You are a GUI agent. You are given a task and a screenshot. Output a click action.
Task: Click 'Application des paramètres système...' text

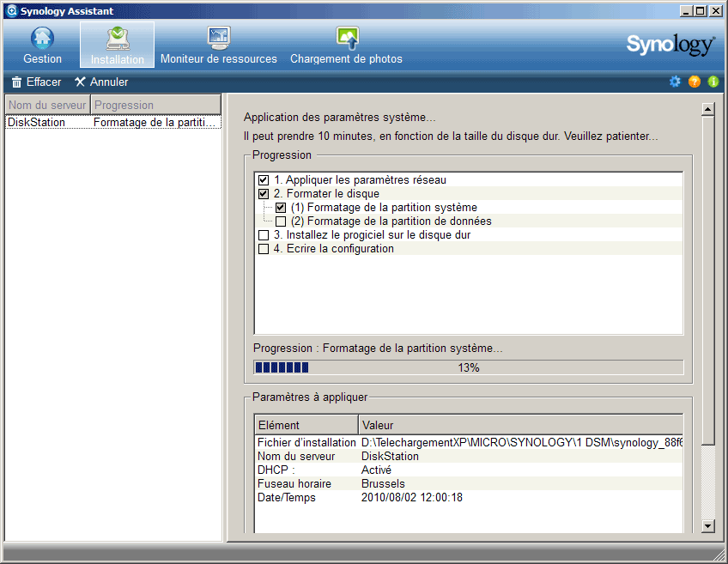339,118
